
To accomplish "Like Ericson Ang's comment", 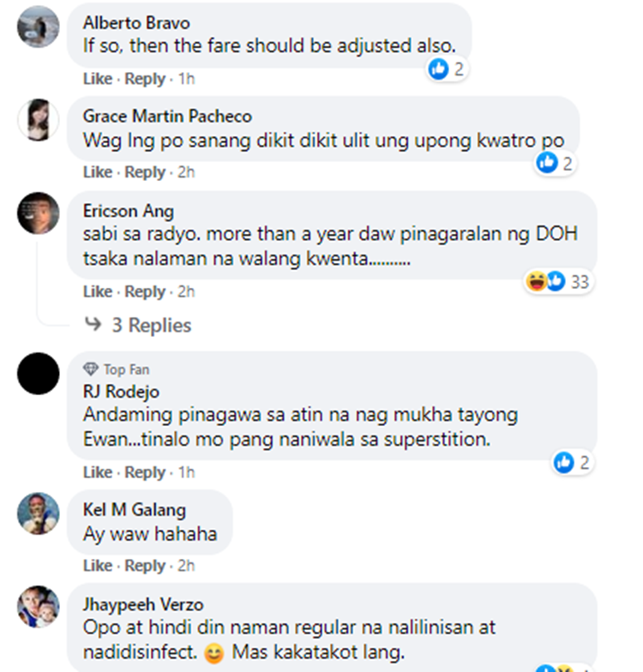I will point(98,291).
